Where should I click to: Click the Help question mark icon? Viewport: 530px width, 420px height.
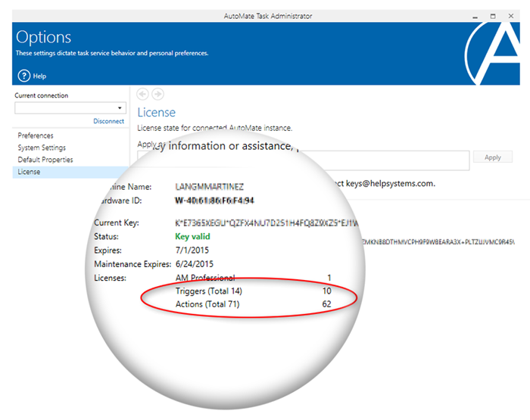(24, 76)
